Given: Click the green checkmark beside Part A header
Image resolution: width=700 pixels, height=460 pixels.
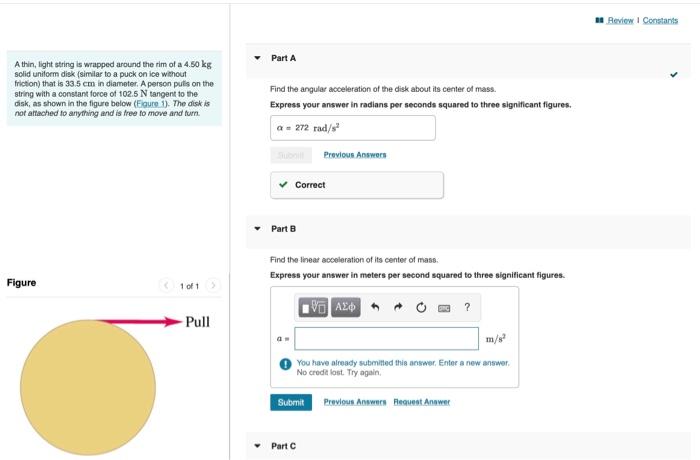Looking at the screenshot, I should (x=674, y=75).
